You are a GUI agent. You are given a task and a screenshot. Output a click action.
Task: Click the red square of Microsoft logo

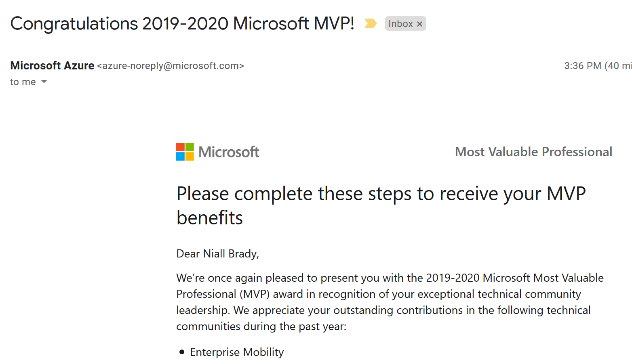tap(180, 147)
